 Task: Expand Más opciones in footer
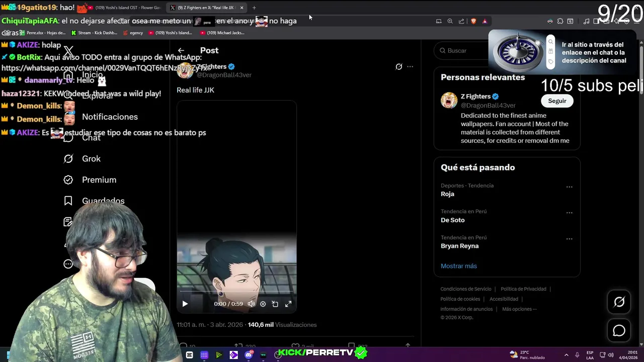(519, 309)
